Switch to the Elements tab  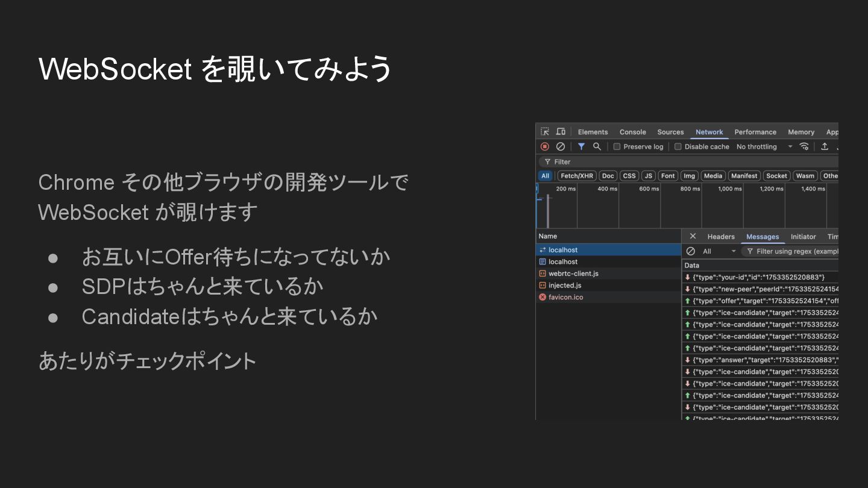593,132
